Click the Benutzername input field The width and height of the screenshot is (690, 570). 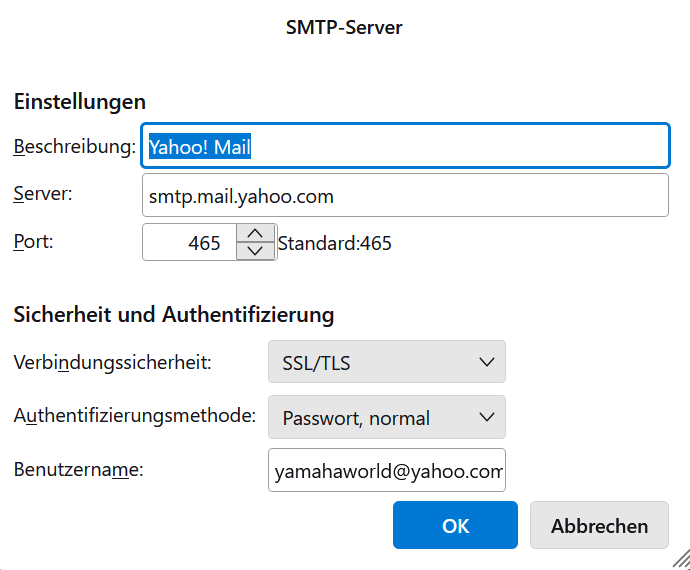pos(387,470)
